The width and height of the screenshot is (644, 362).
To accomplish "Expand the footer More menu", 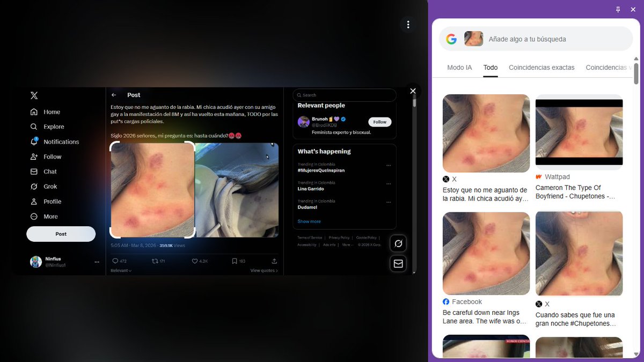I will click(348, 245).
